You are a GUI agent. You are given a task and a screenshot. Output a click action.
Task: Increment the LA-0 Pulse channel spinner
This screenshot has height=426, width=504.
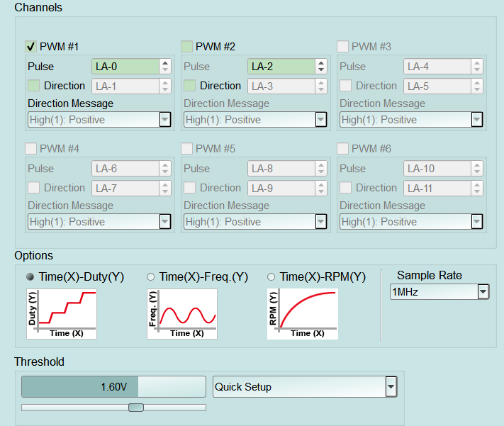click(165, 62)
